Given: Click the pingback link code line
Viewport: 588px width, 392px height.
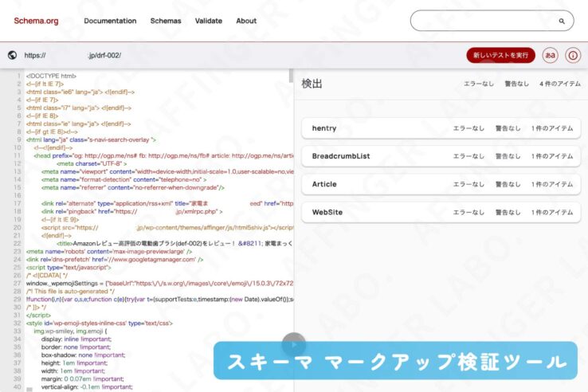Looking at the screenshot, I should tap(132, 212).
